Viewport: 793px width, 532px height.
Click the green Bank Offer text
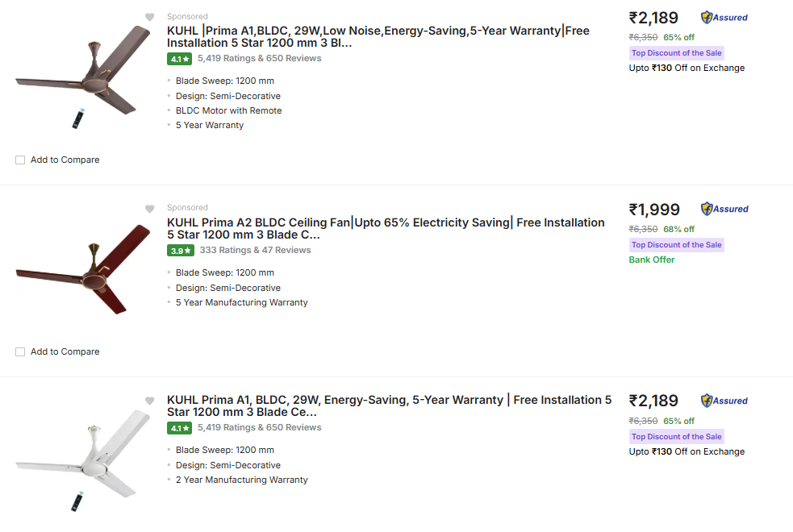click(651, 260)
